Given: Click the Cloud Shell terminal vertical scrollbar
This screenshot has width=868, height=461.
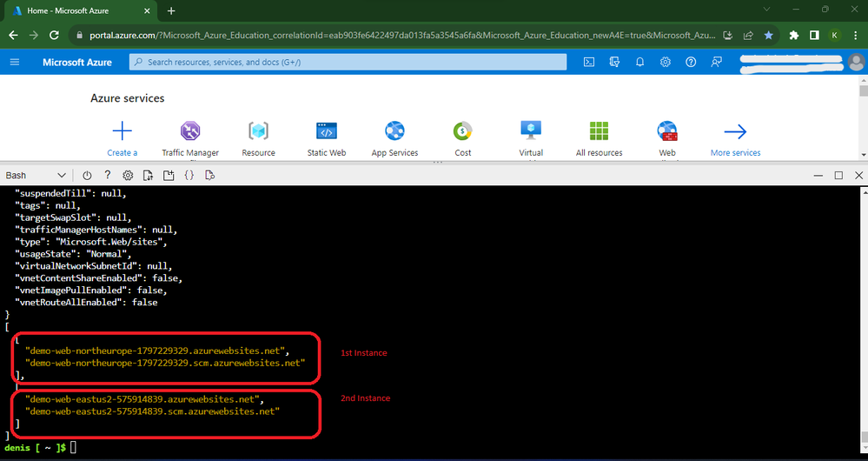Looking at the screenshot, I should click(865, 320).
